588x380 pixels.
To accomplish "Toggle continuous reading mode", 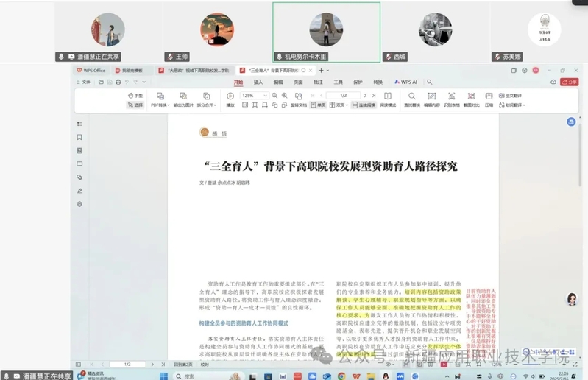I will click(364, 105).
